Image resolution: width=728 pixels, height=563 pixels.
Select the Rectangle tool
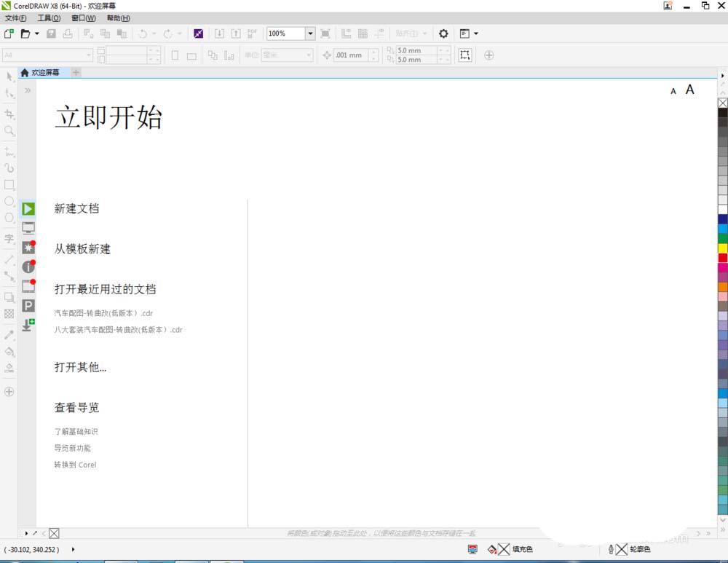(x=9, y=185)
